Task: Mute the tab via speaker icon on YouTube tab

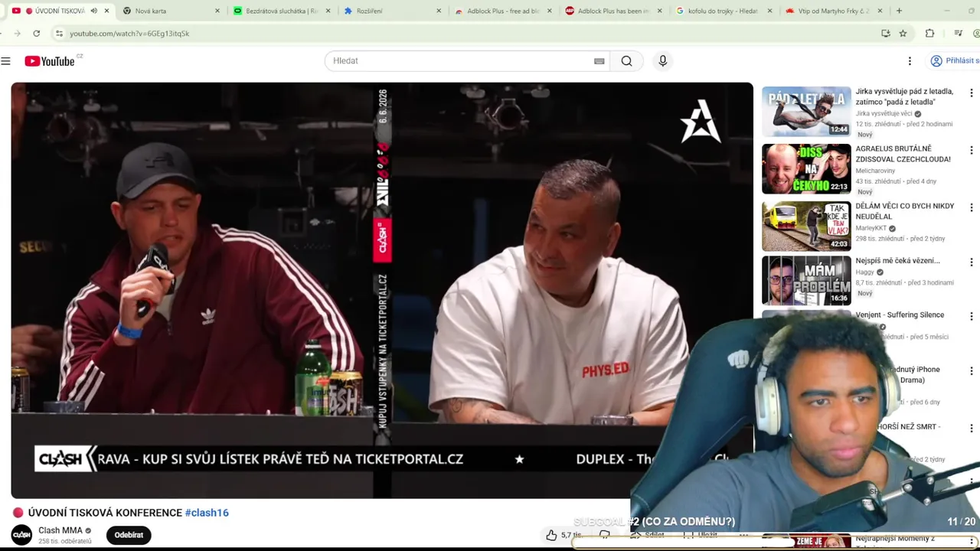Action: coord(93,11)
